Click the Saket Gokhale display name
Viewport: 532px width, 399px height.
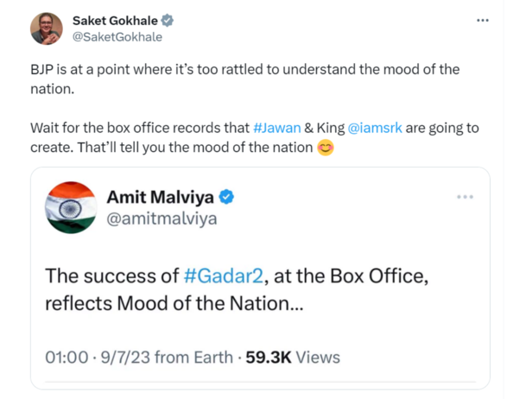click(x=114, y=21)
